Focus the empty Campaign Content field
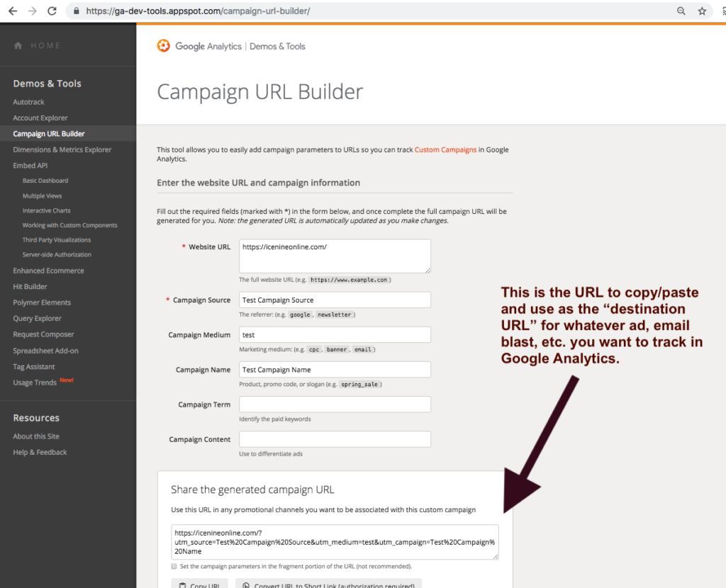Screen dimensions: 726x588 click(x=335, y=439)
